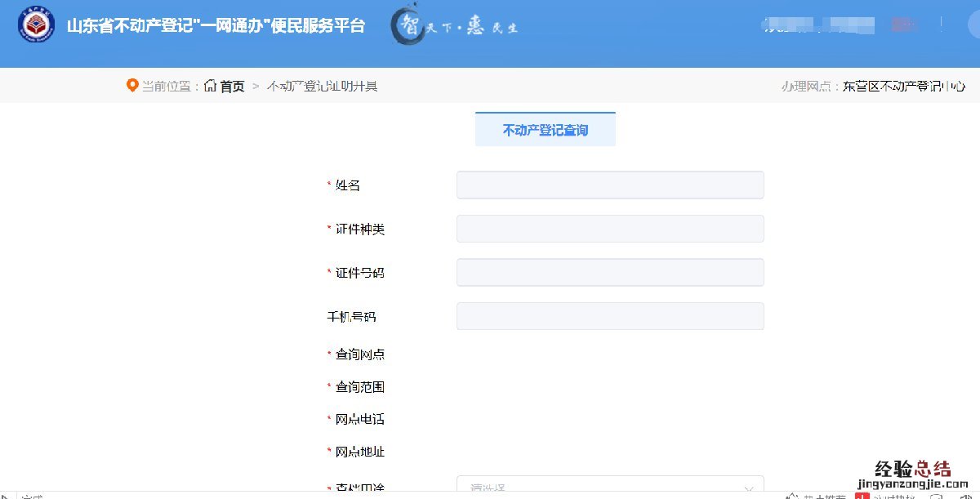980x499 pixels.
Task: Select the 手机号码 input field
Action: tap(609, 316)
